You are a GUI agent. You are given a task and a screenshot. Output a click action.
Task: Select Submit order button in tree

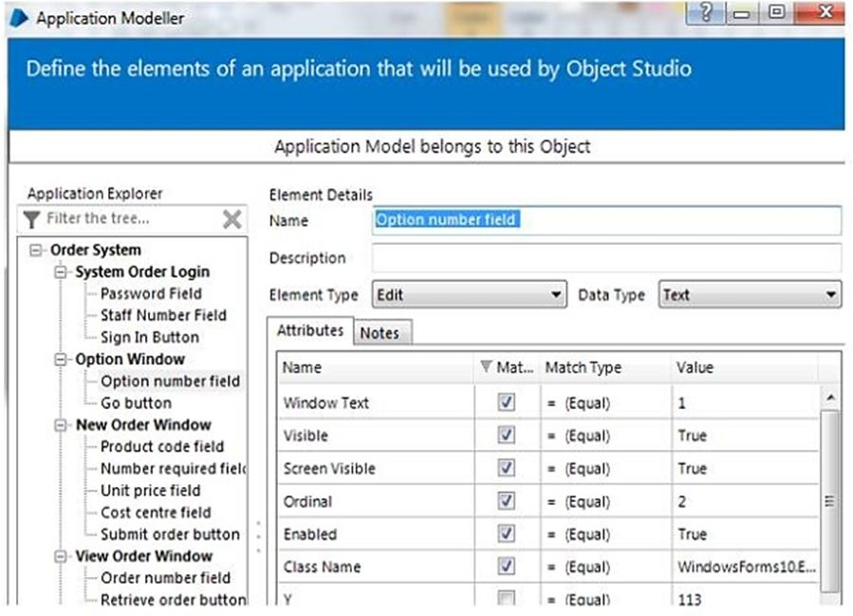[x=170, y=534]
